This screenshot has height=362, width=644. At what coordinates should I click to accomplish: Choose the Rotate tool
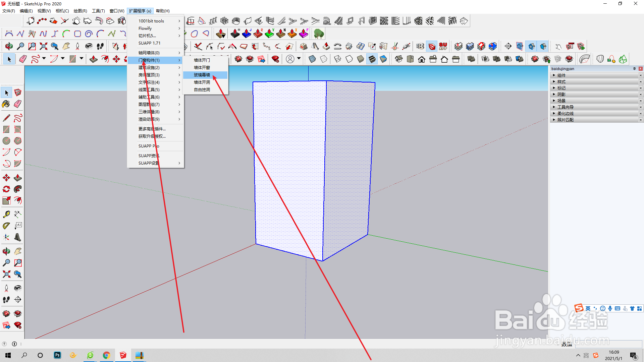6,189
